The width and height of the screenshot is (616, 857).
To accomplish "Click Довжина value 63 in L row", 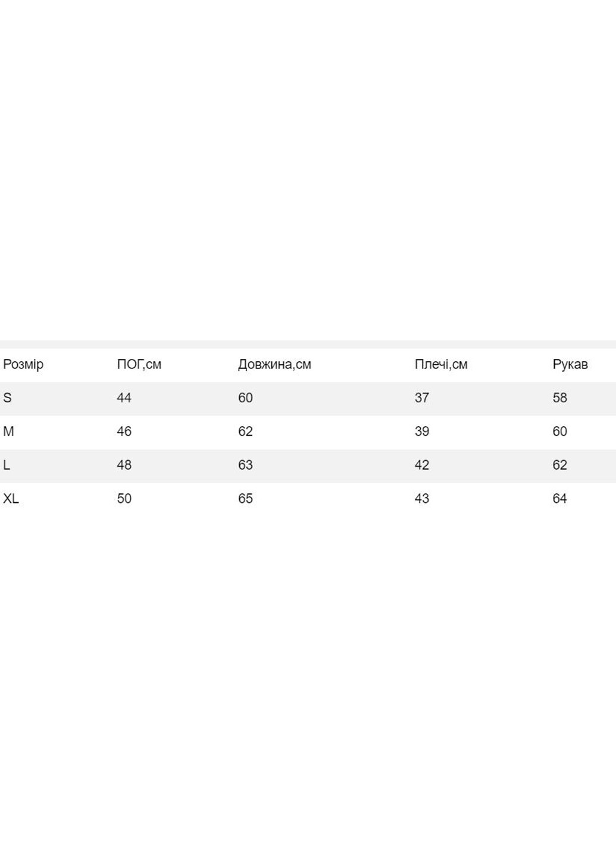I will point(245,465).
